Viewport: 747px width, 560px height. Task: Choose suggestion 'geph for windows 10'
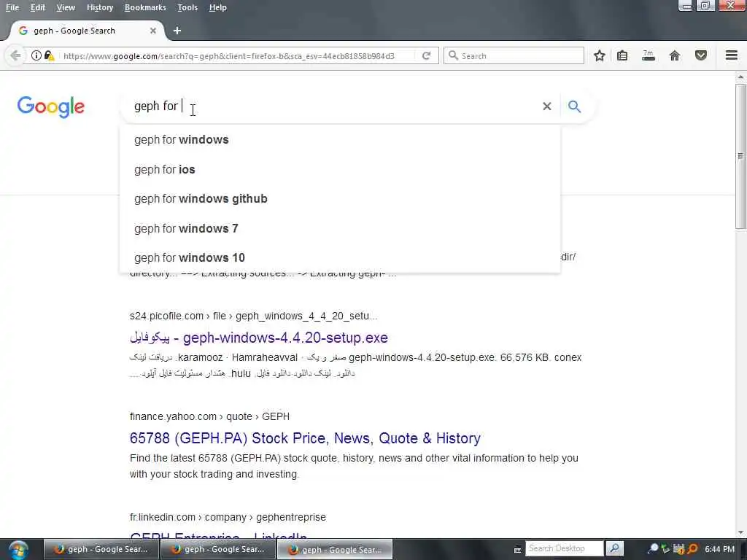click(x=340, y=257)
